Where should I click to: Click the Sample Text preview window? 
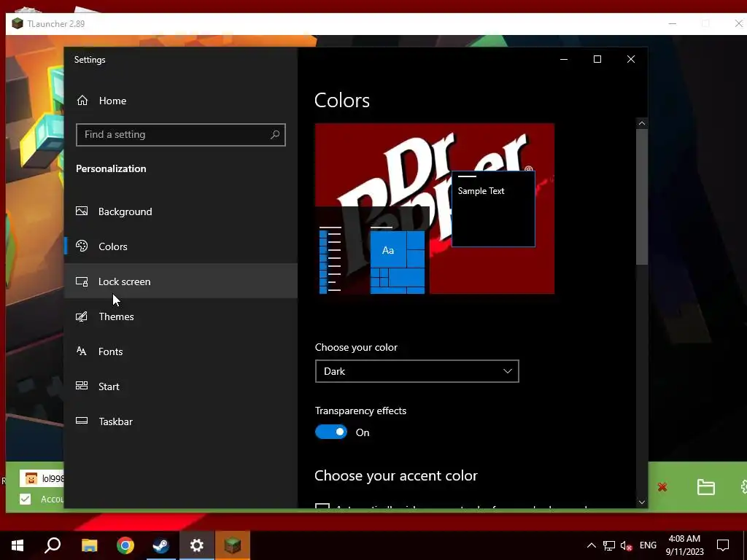pyautogui.click(x=493, y=209)
